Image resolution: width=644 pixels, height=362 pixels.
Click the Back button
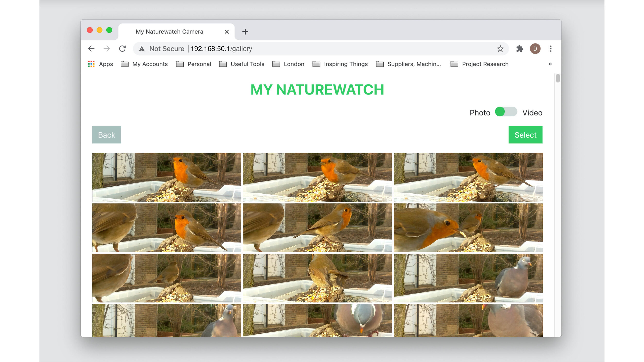point(106,135)
